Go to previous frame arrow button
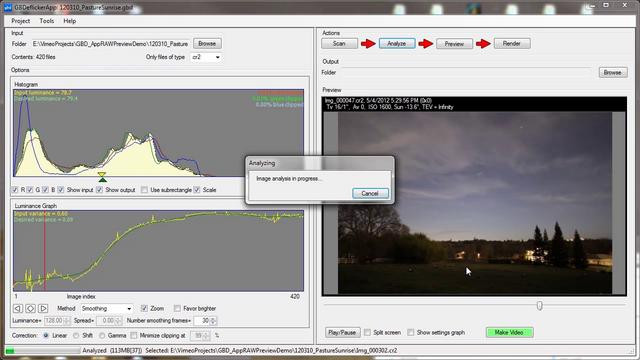The image size is (640, 360). click(18, 309)
